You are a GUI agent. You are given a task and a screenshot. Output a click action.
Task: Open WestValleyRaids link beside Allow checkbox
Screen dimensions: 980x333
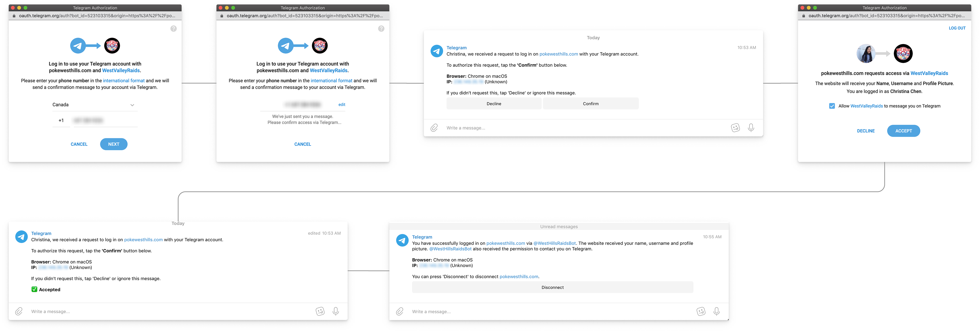(866, 106)
